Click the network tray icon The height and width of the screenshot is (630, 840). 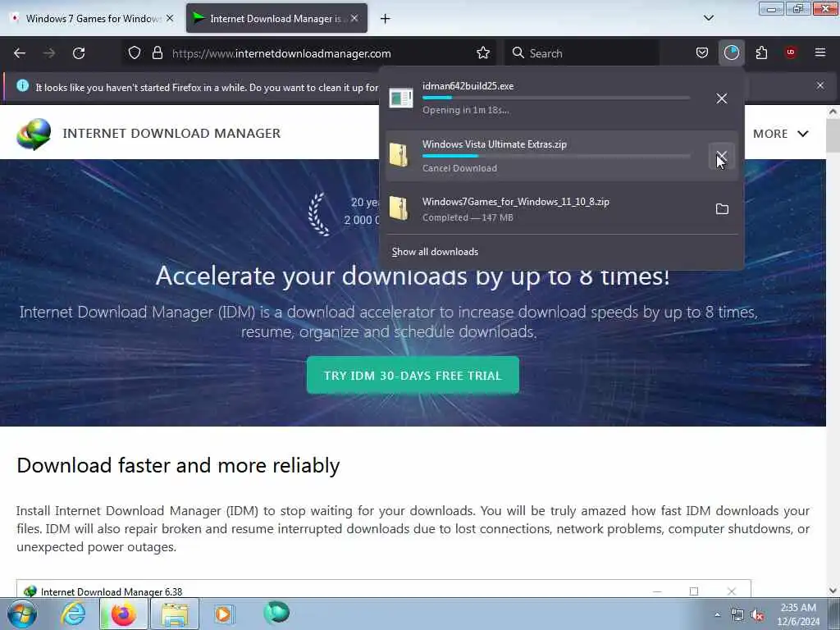[737, 615]
